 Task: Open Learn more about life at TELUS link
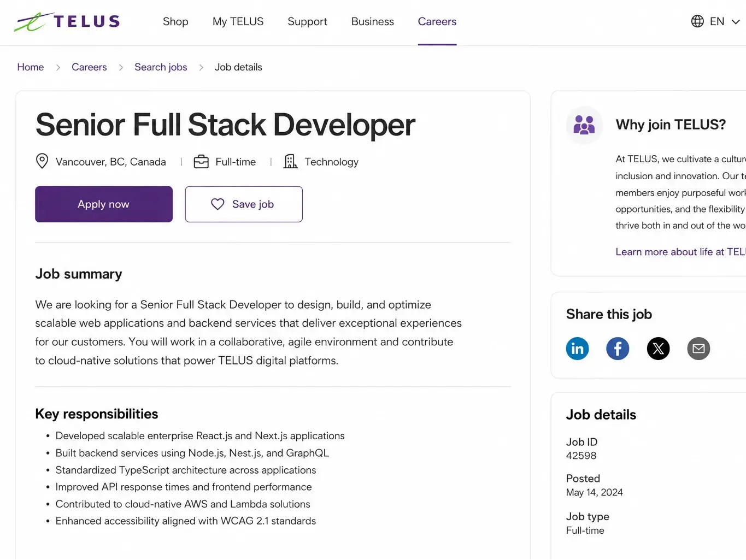click(680, 252)
